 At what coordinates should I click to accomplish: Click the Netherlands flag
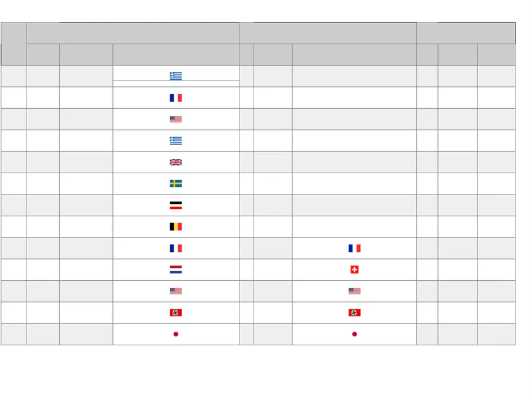coord(176,270)
